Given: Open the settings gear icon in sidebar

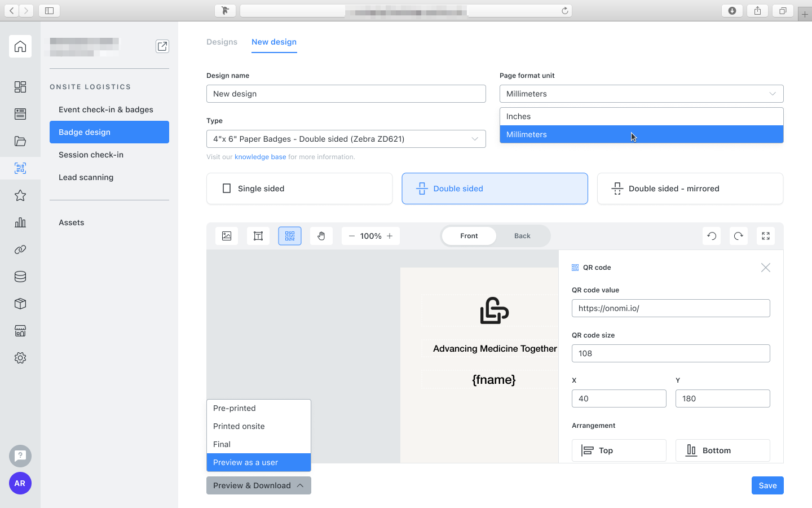Looking at the screenshot, I should [x=20, y=358].
